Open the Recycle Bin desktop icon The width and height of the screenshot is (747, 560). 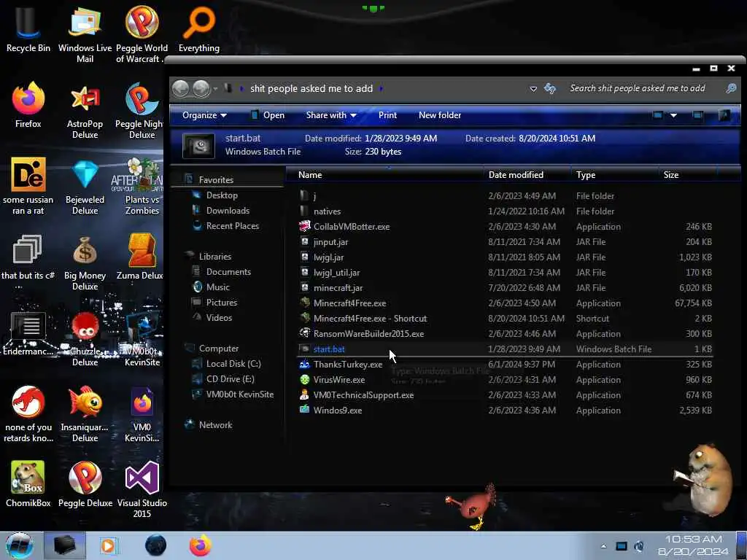(x=28, y=31)
